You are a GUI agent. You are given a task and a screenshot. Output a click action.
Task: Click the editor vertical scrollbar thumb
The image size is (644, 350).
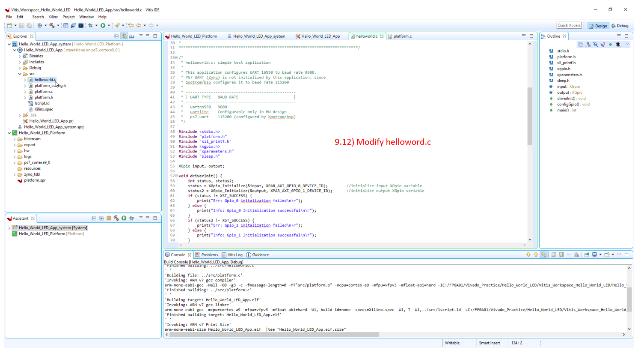point(530,116)
